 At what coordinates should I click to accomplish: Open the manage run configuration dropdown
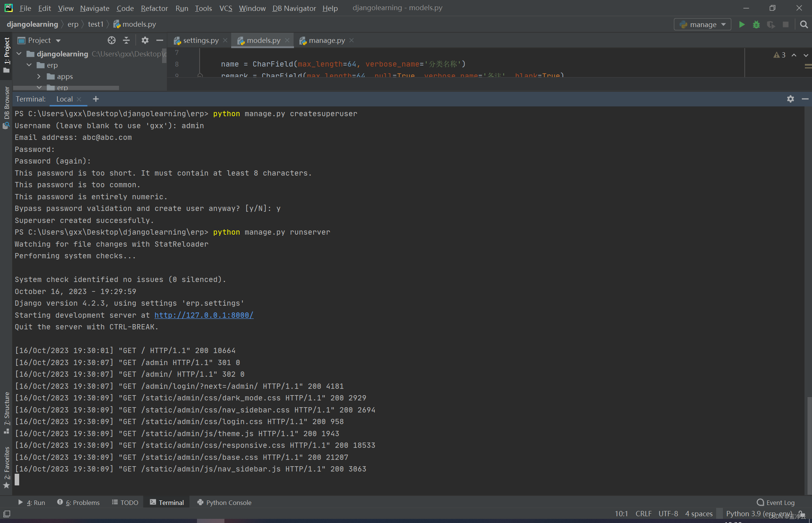click(702, 24)
